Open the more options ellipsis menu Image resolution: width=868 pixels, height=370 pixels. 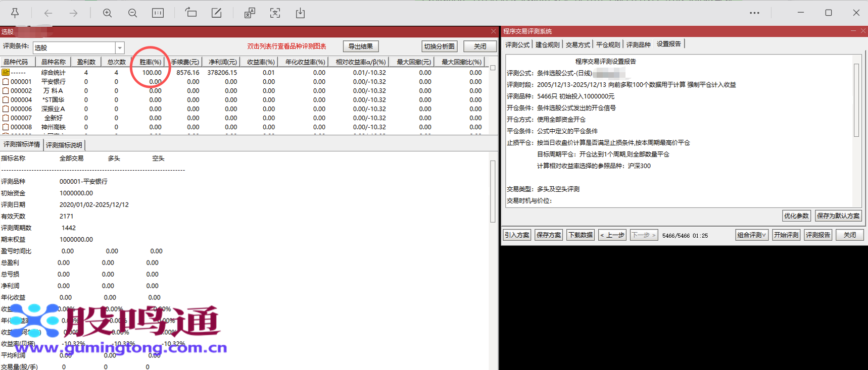[754, 13]
